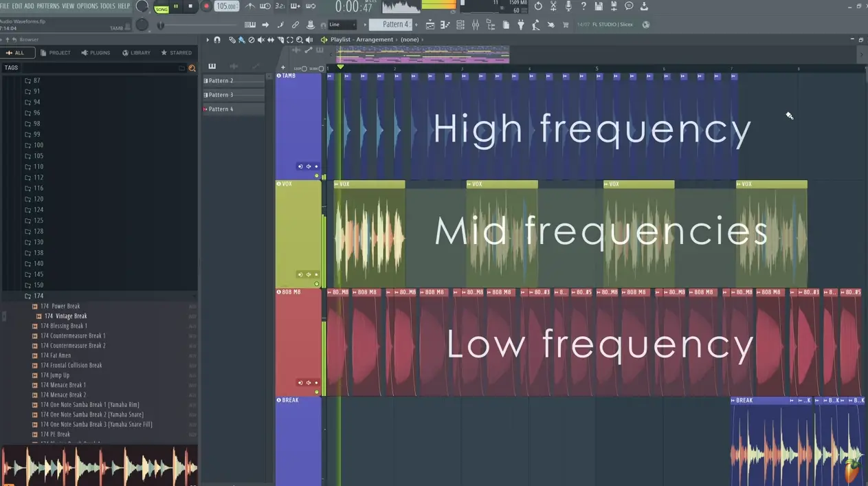Open the Pattern 4 selector

(x=390, y=25)
